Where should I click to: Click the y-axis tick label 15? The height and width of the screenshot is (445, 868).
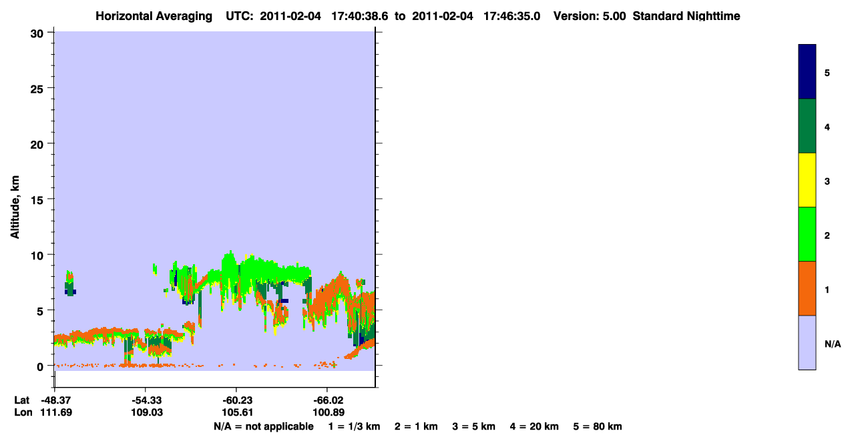pos(39,199)
